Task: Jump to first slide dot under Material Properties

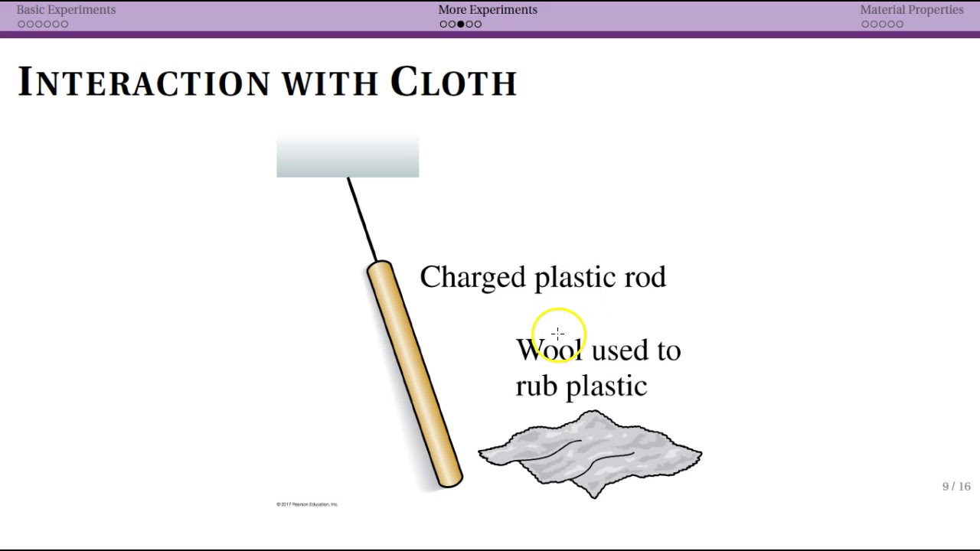Action: click(x=865, y=24)
